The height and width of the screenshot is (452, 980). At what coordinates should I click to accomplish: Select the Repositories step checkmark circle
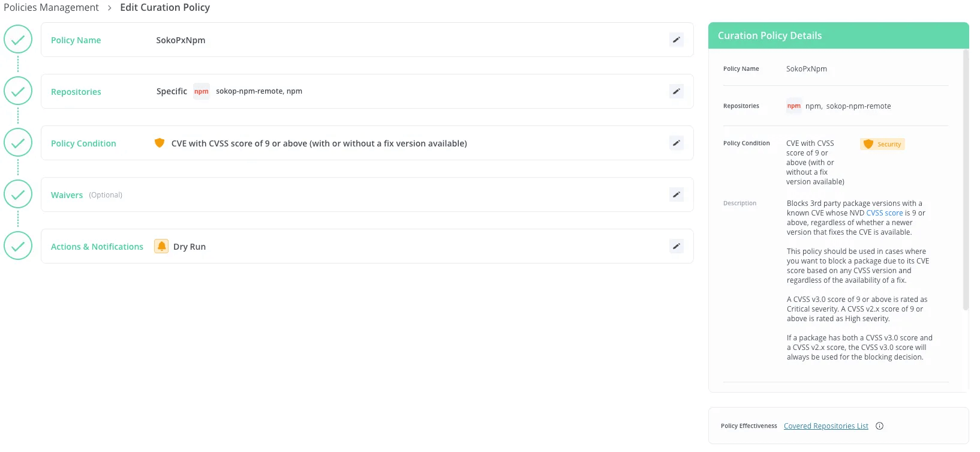tap(18, 91)
